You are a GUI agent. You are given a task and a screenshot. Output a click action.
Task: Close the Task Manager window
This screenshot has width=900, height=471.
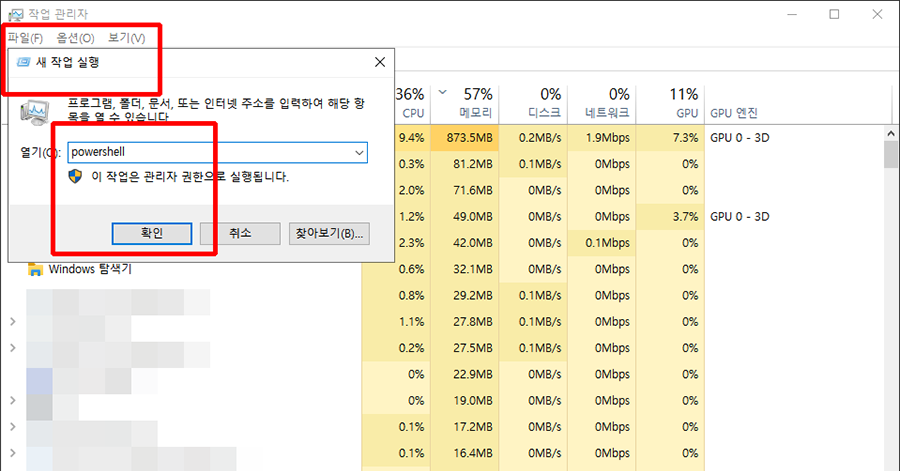click(877, 14)
